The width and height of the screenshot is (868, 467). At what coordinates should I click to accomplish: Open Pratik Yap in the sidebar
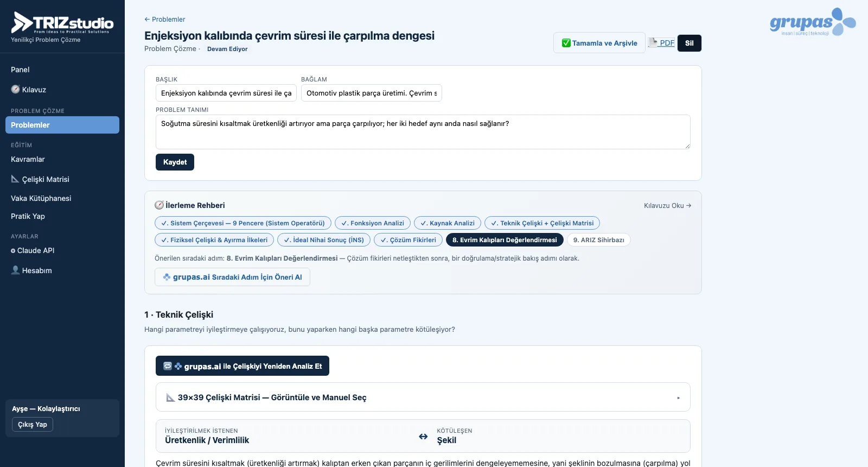pyautogui.click(x=62, y=216)
